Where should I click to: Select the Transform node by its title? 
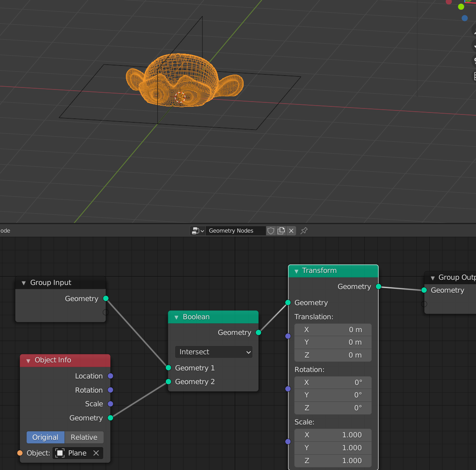319,270
